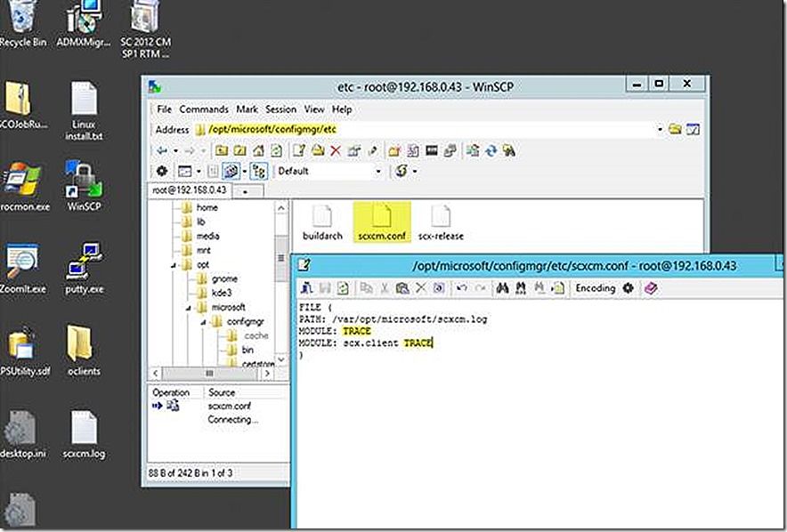Select the bin folder under configmgr

click(247, 350)
